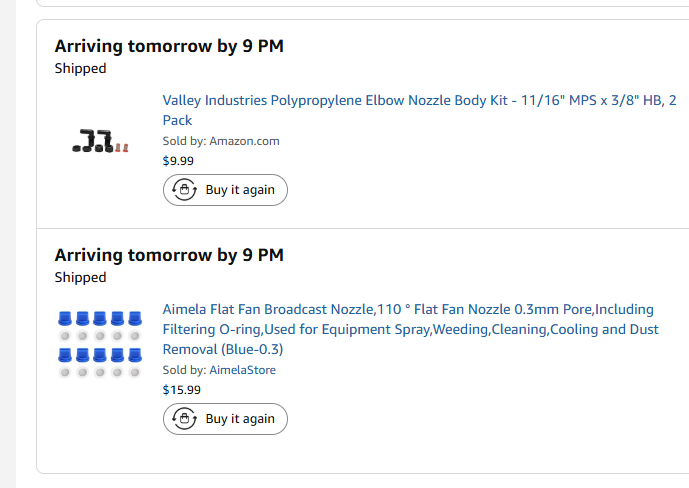Click the $15.99 price text
689x488 pixels.
tap(181, 390)
